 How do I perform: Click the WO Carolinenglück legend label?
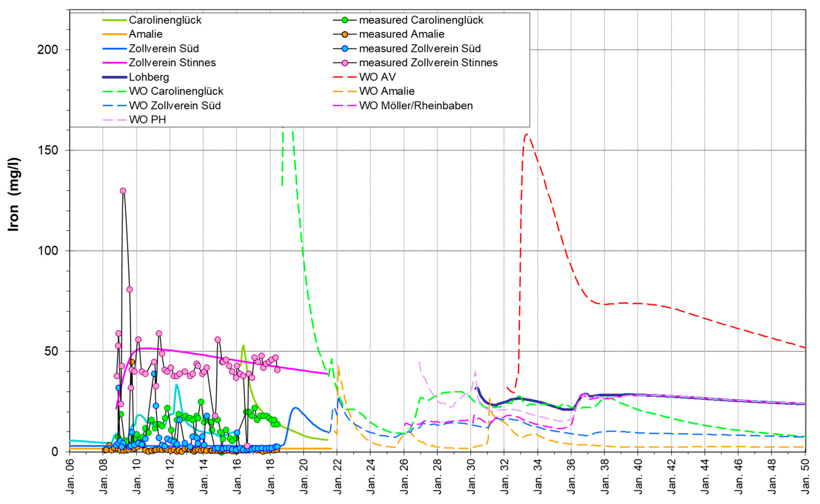click(x=176, y=91)
